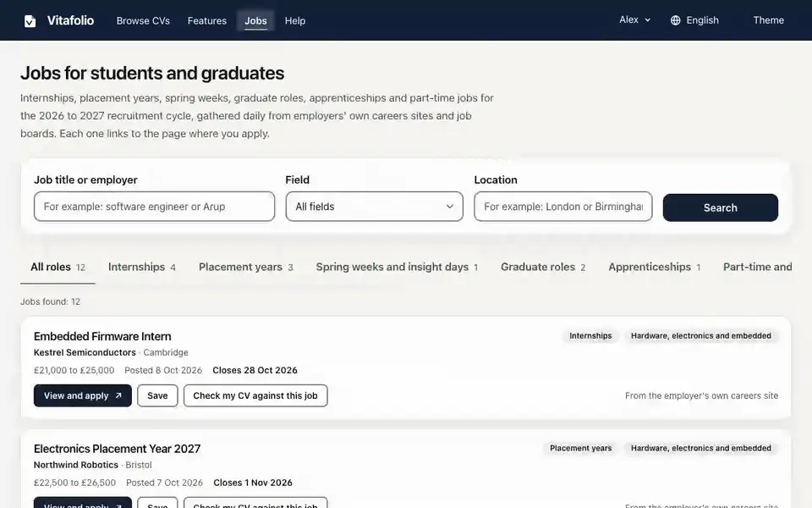This screenshot has width=812, height=508.
Task: Click Hardware tag on Embedded Firmware Intern card
Action: pos(700,336)
